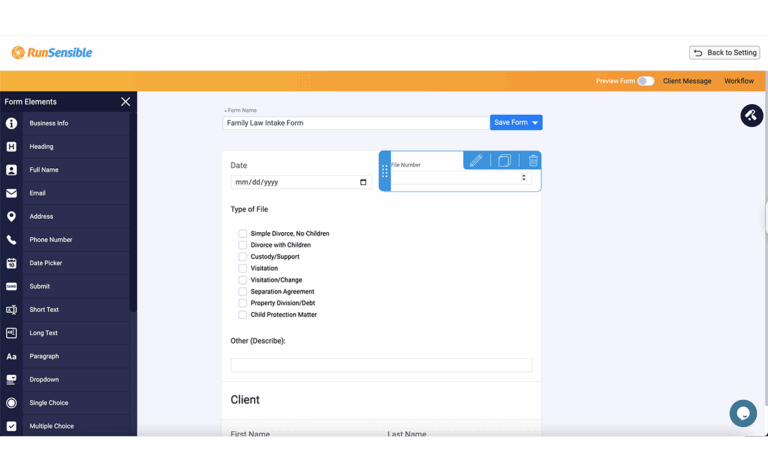Image resolution: width=768 pixels, height=474 pixels.
Task: Click the File Number stepper arrows
Action: coord(524,178)
